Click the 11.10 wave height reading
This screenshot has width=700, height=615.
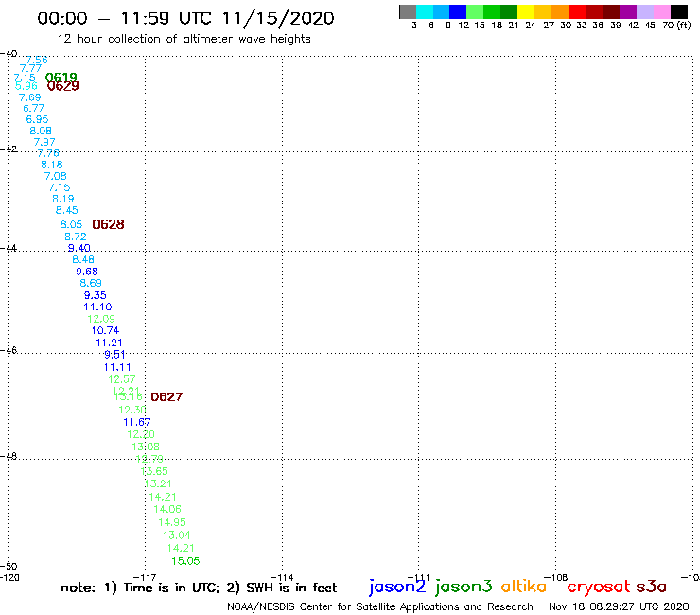97,307
